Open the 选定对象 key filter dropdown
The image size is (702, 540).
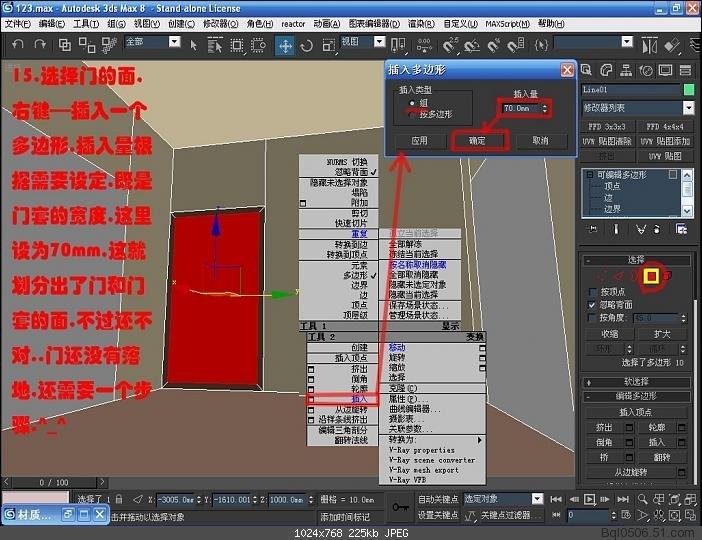click(x=537, y=499)
